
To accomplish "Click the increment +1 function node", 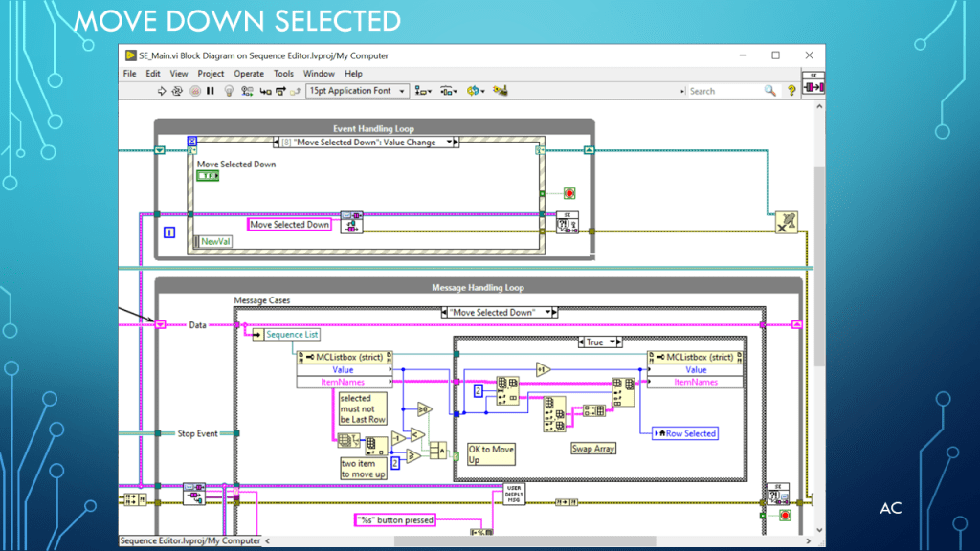I will point(543,369).
